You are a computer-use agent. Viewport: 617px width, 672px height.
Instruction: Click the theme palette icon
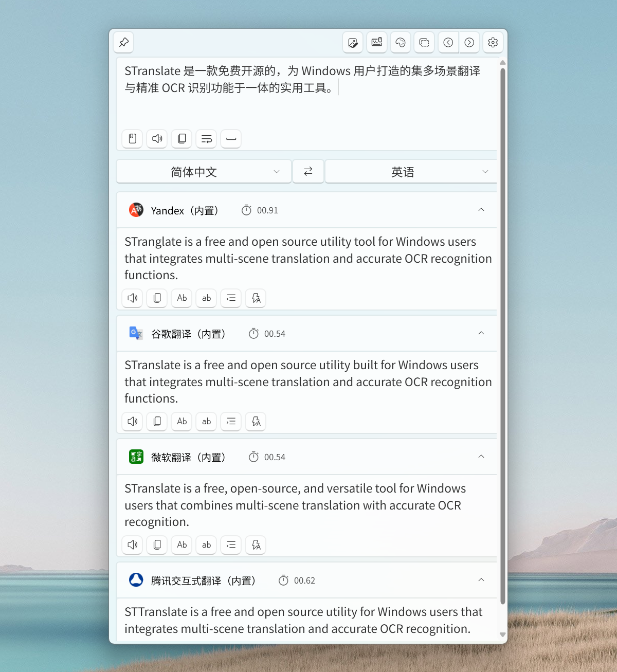point(401,43)
